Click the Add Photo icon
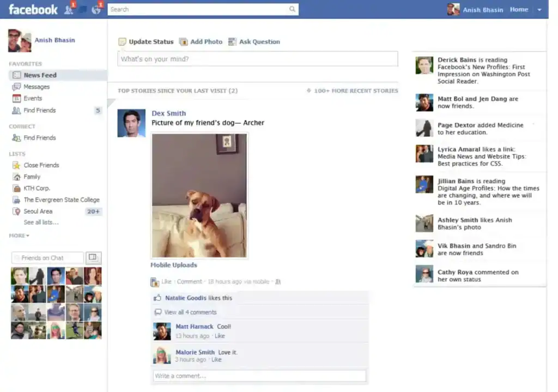The image size is (558, 392). pyautogui.click(x=184, y=41)
